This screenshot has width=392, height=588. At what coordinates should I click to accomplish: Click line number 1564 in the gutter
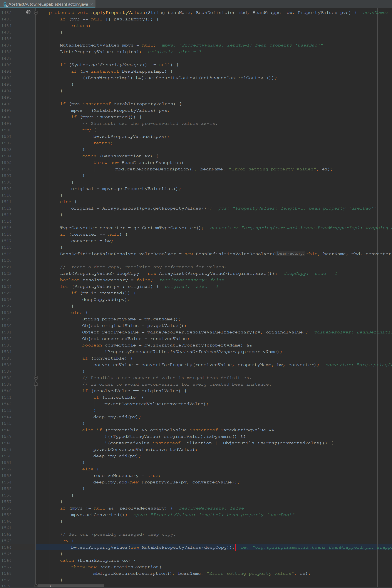(x=6, y=547)
